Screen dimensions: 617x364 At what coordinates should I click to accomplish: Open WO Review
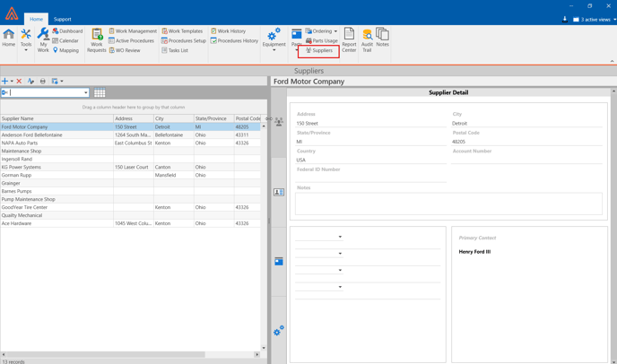[x=125, y=50]
